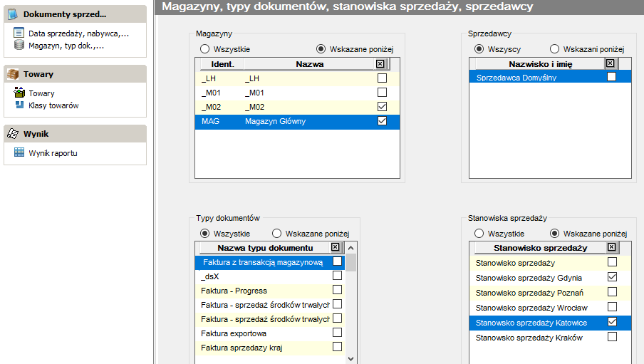644x364 pixels.
Task: Check the _LH warehouse checkbox
Action: click(382, 78)
